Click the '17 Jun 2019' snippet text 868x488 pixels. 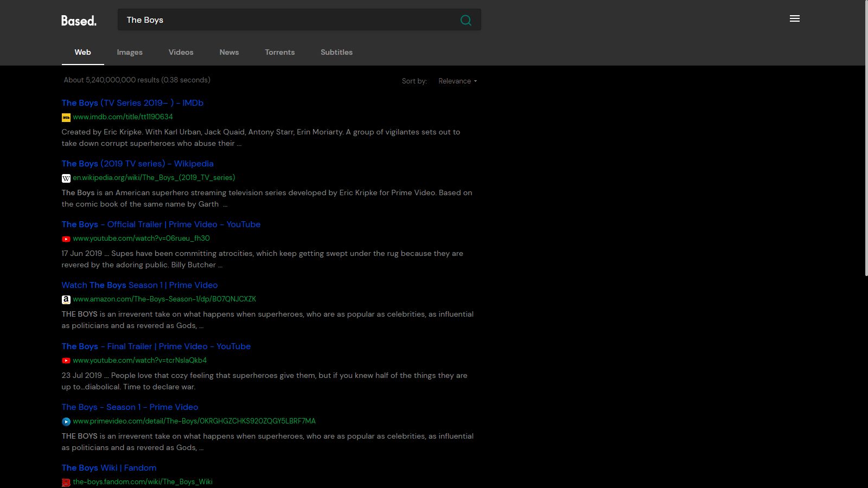point(263,259)
